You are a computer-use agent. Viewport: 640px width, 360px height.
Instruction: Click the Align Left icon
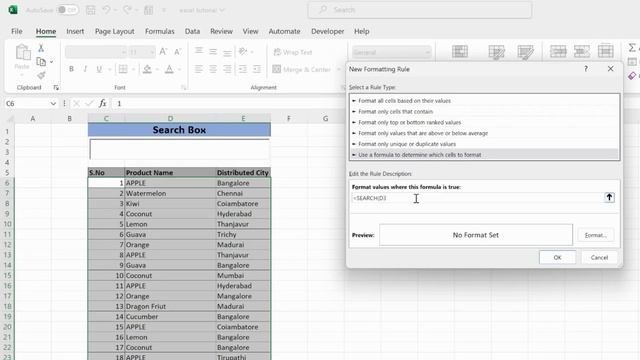[x=199, y=69]
